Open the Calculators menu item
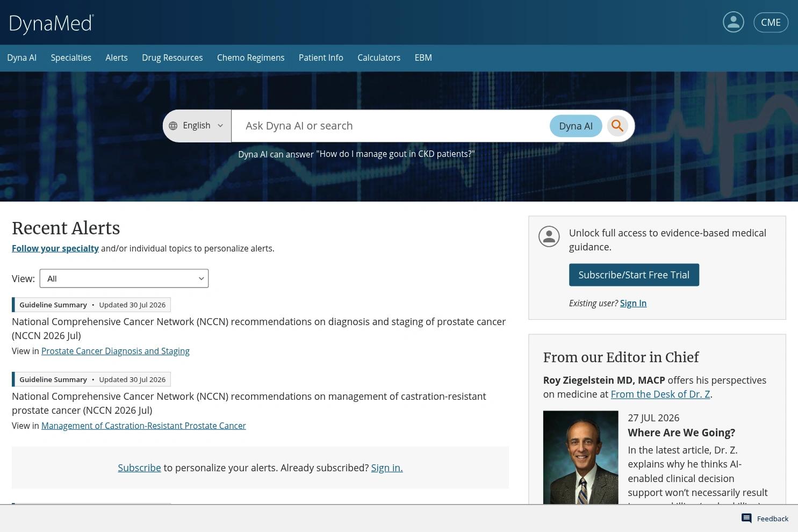Screen dimensions: 798x532 coord(379,57)
